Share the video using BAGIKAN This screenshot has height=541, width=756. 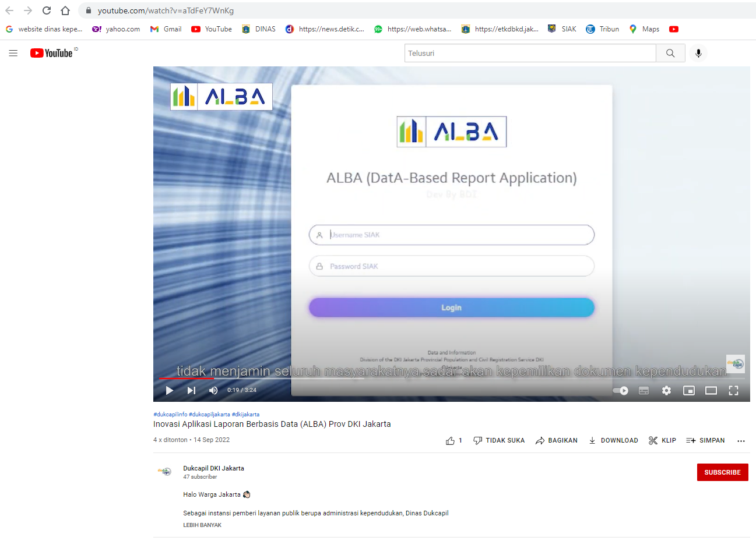tap(556, 440)
